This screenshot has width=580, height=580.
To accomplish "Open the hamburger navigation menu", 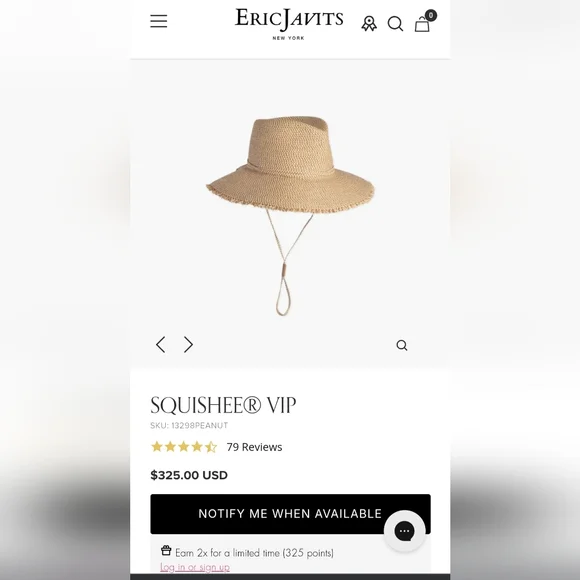I will (x=159, y=21).
